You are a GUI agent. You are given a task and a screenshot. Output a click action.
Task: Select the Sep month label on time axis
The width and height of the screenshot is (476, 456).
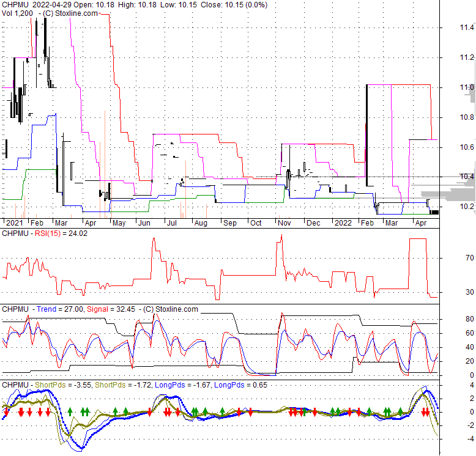pyautogui.click(x=230, y=223)
